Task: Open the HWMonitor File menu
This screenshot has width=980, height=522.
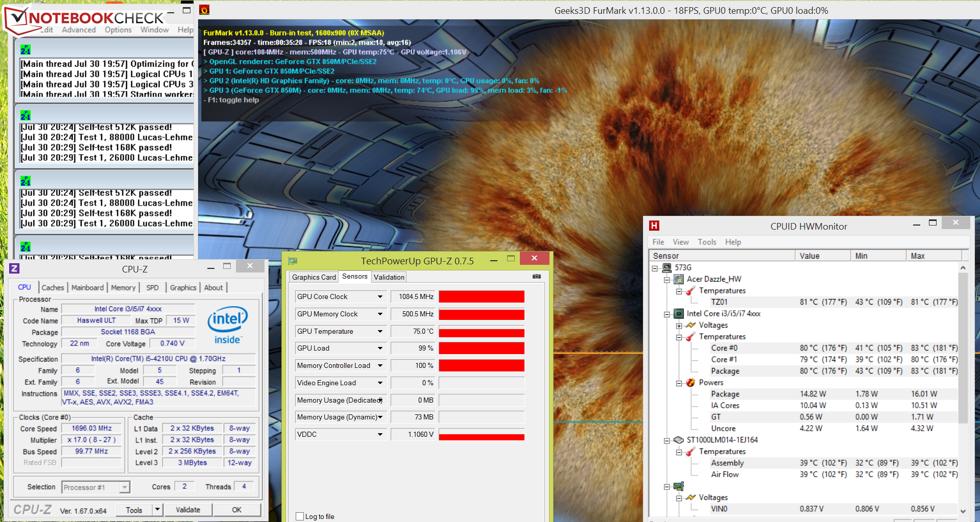Action: pos(658,242)
